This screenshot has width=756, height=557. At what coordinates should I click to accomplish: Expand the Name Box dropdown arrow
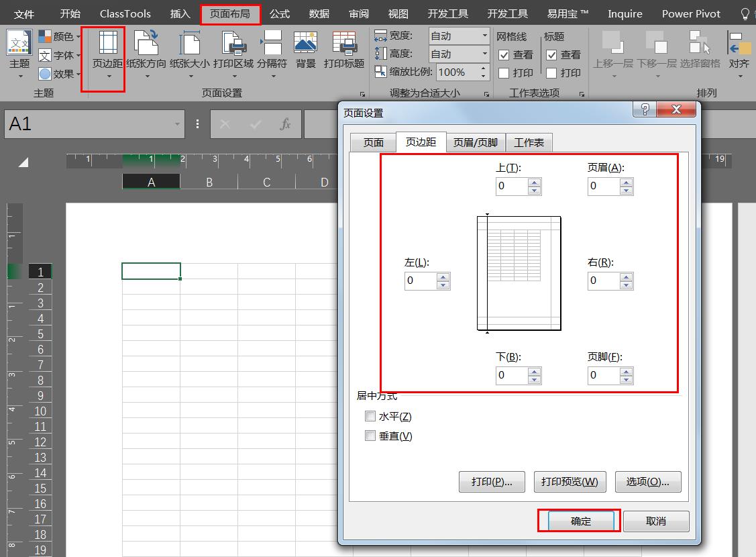[x=176, y=123]
